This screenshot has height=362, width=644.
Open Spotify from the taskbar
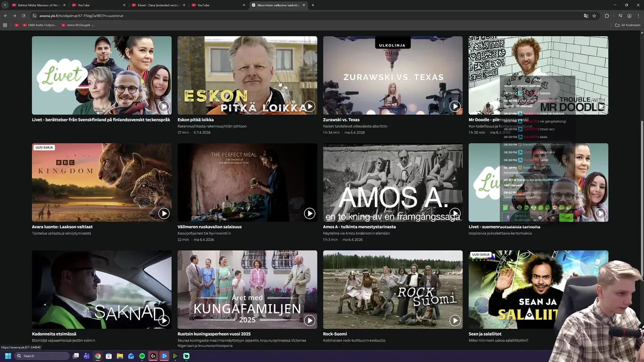(142, 356)
